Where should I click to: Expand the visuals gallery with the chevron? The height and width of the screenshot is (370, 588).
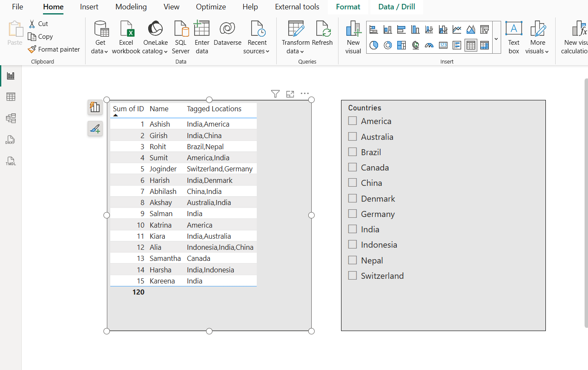[496, 38]
